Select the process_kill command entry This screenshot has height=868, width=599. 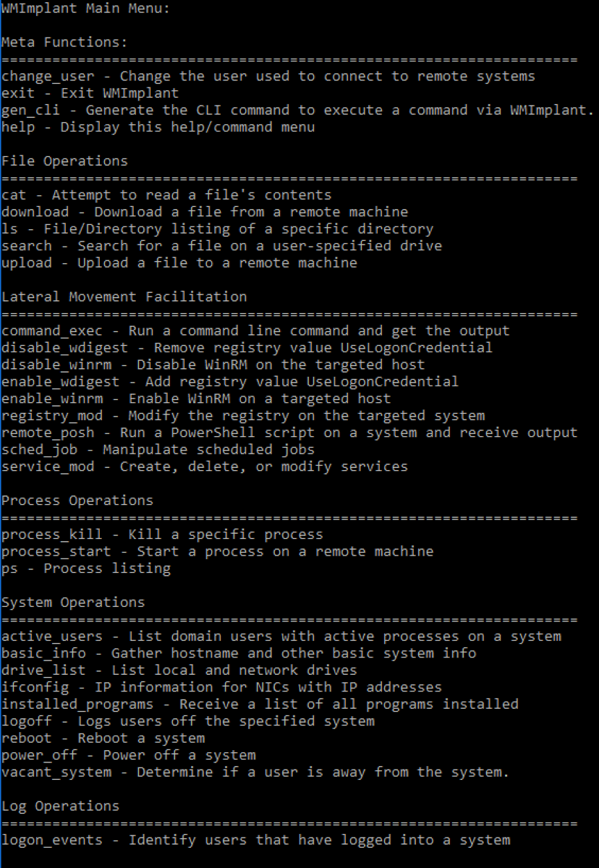coord(162,535)
